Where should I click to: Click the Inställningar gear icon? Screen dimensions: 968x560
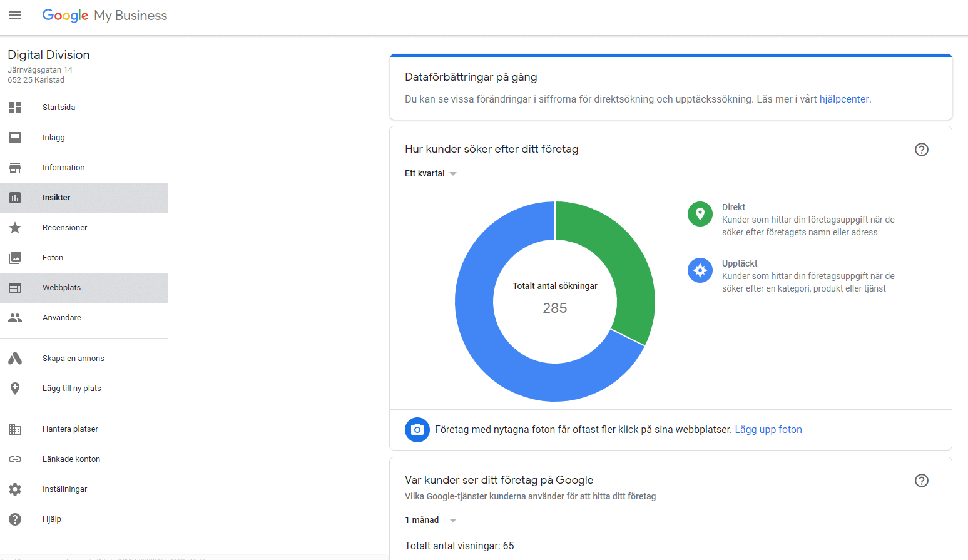(15, 489)
